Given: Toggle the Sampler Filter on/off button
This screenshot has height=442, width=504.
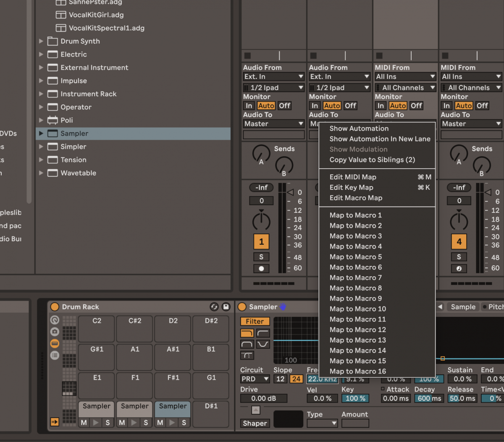Looking at the screenshot, I should click(255, 321).
